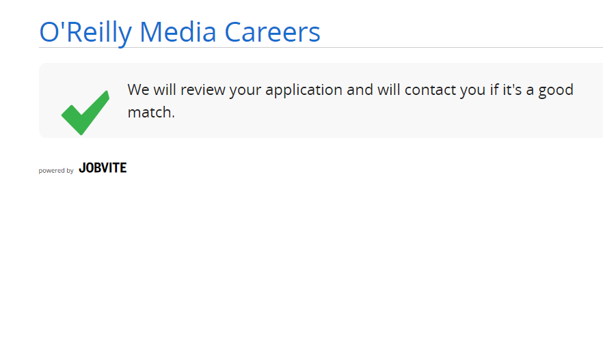
Task: Click the "powered by" footer text
Action: click(56, 171)
